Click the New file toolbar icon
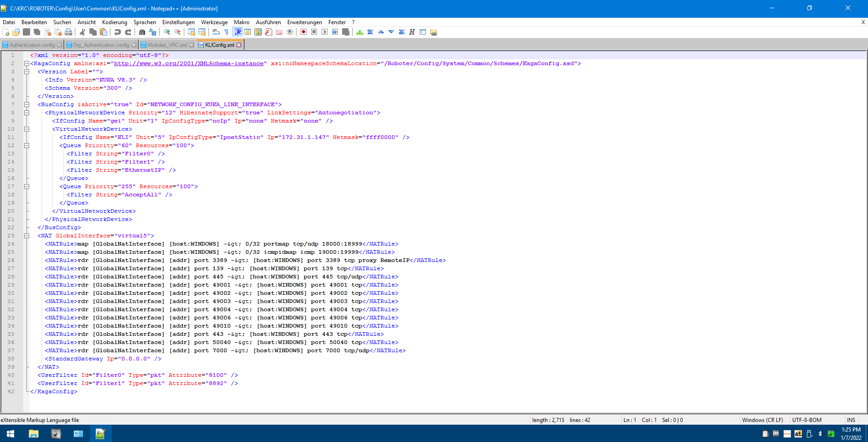The image size is (868, 442). point(6,32)
